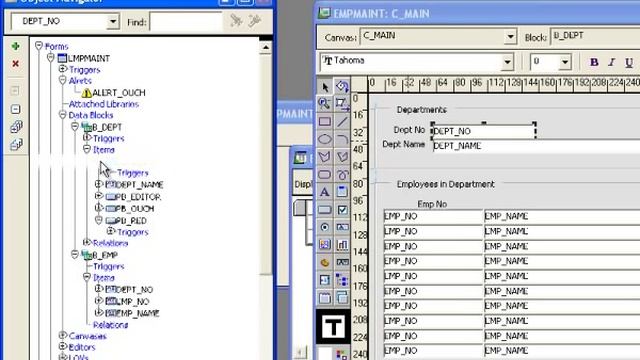The image size is (640, 360).
Task: Click inside the Find input field
Action: pos(186,21)
